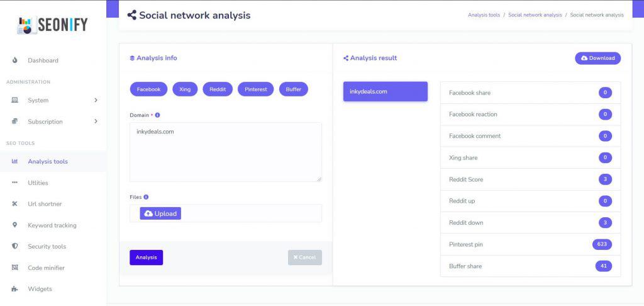Image resolution: width=644 pixels, height=306 pixels.
Task: Click the info icon next to Domain
Action: point(158,115)
